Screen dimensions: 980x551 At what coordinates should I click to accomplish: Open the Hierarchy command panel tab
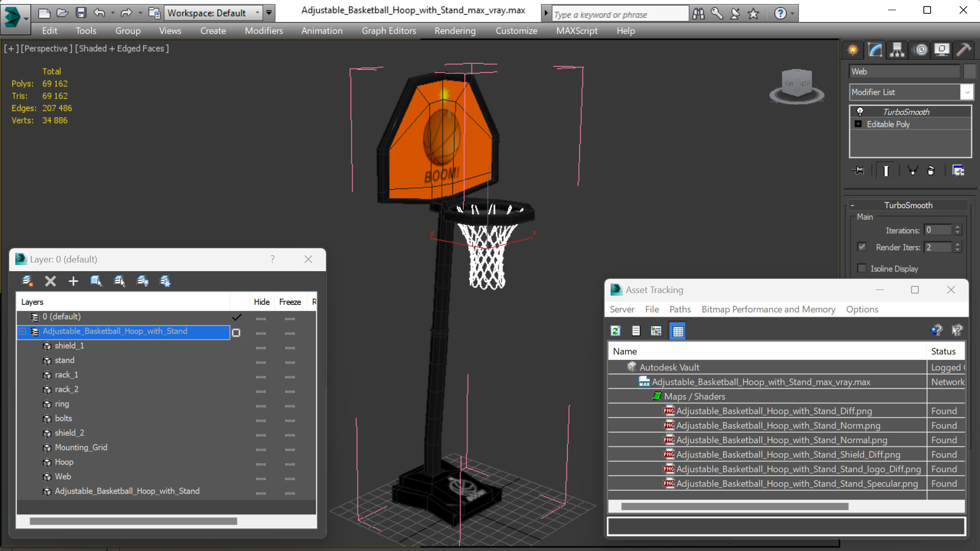pos(897,49)
